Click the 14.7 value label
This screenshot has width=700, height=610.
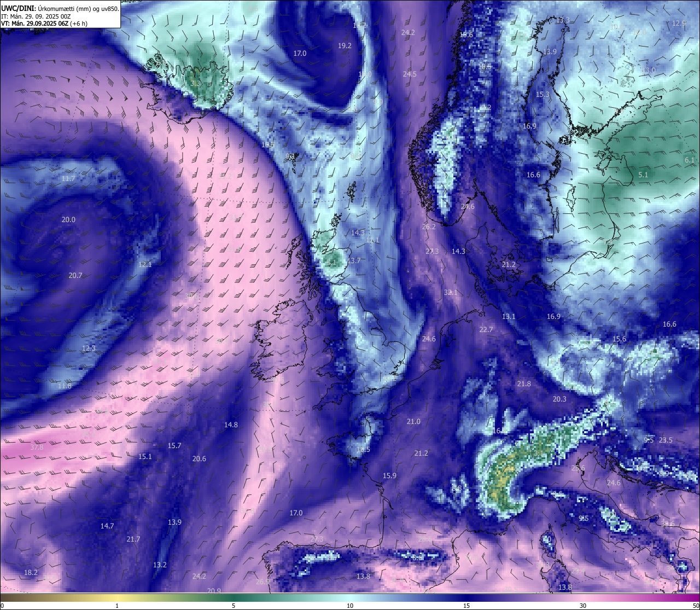point(107,526)
